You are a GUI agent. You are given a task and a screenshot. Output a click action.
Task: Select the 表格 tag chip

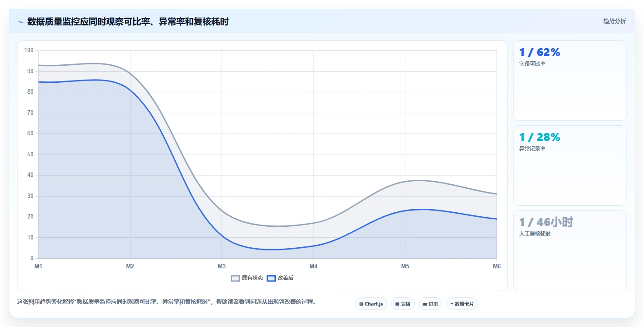click(x=403, y=304)
